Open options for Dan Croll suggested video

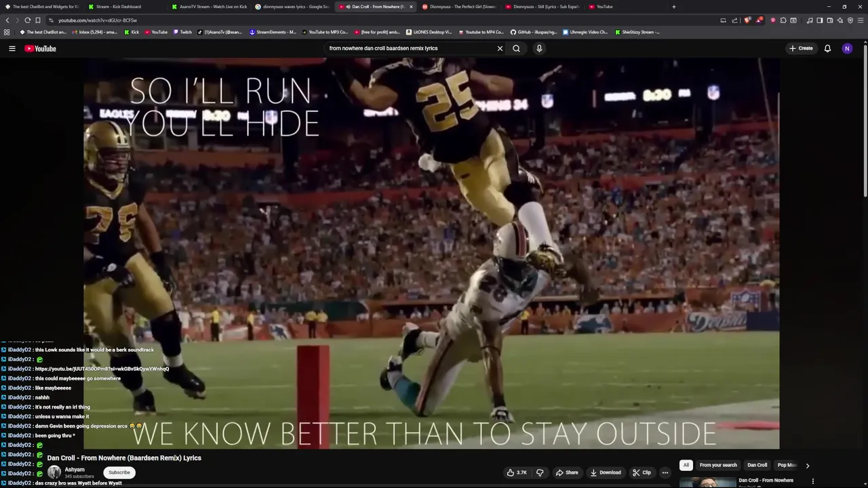813,481
